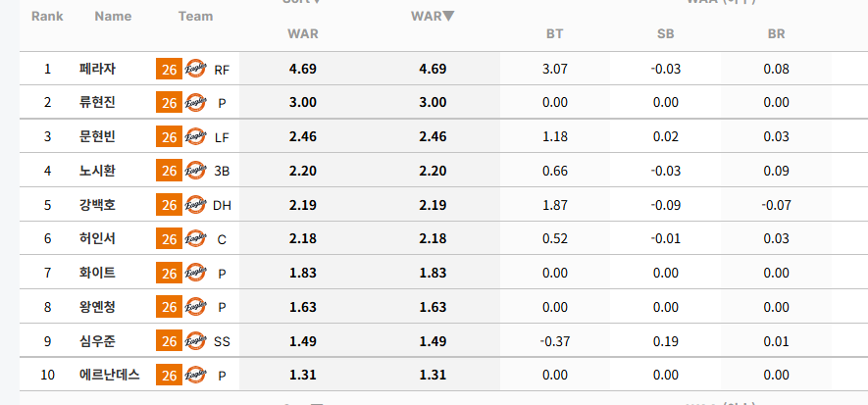Click the Eagles logo in 심우준's row
Screen dimensions: 868x405
[x=195, y=341]
